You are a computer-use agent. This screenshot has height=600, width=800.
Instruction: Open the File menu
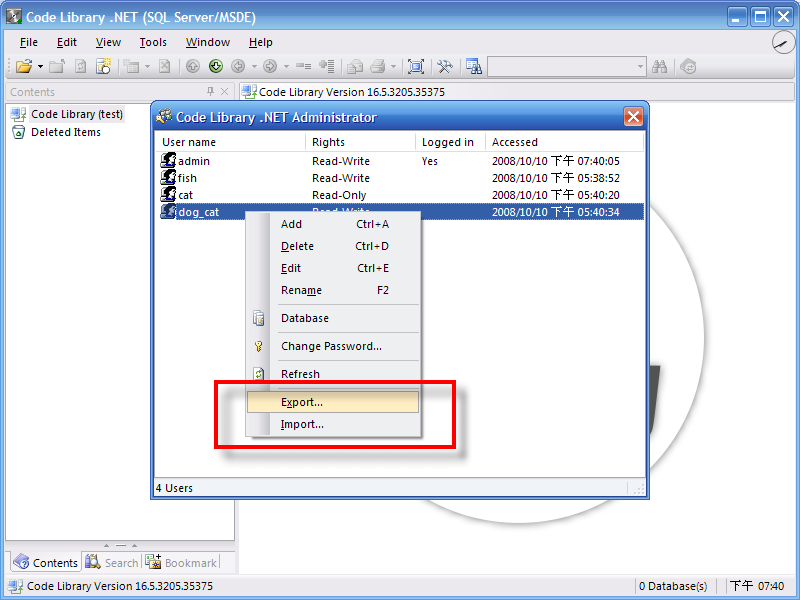tap(29, 42)
